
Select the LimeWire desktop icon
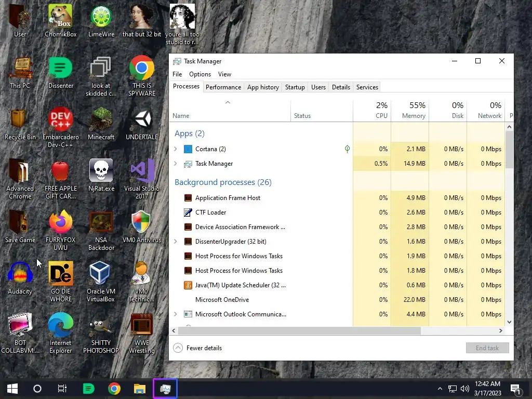pos(101,21)
